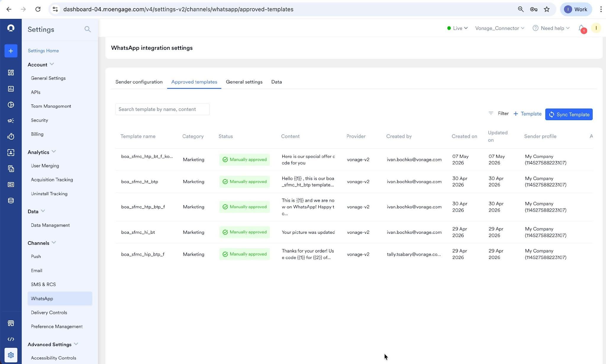
Task: Click the add Template link
Action: pos(527,114)
